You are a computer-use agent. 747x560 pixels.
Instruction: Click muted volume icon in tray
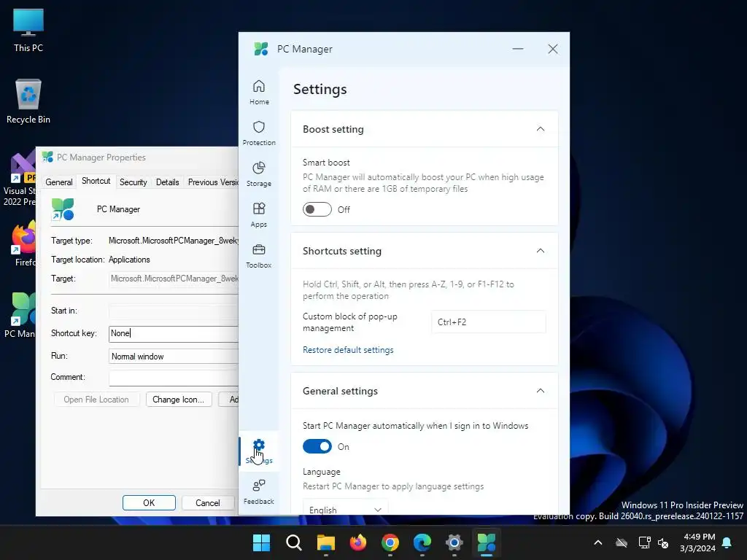pyautogui.click(x=662, y=542)
